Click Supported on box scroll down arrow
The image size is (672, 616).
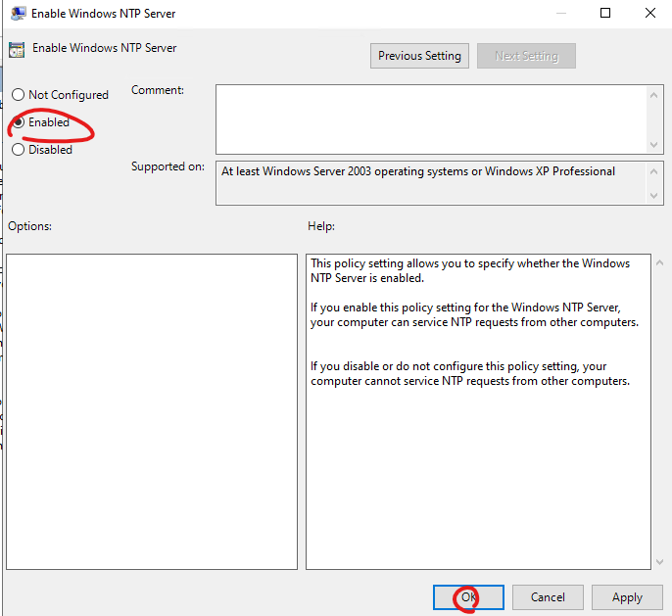click(653, 196)
